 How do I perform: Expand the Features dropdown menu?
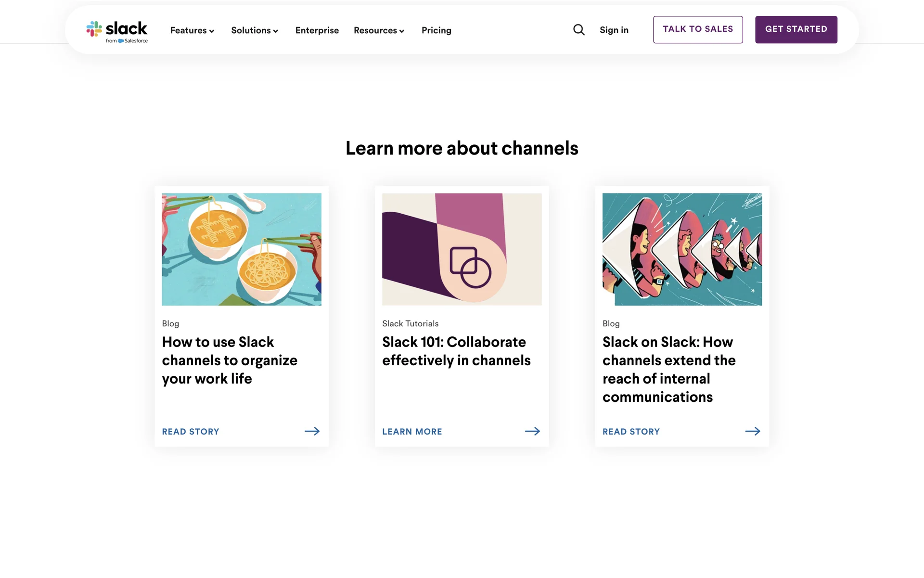click(x=192, y=30)
